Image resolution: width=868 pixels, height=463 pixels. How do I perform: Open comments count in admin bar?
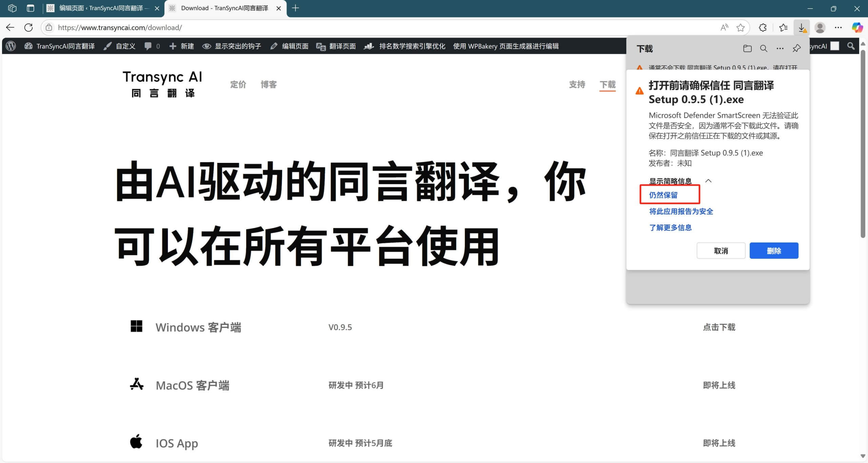coord(152,46)
